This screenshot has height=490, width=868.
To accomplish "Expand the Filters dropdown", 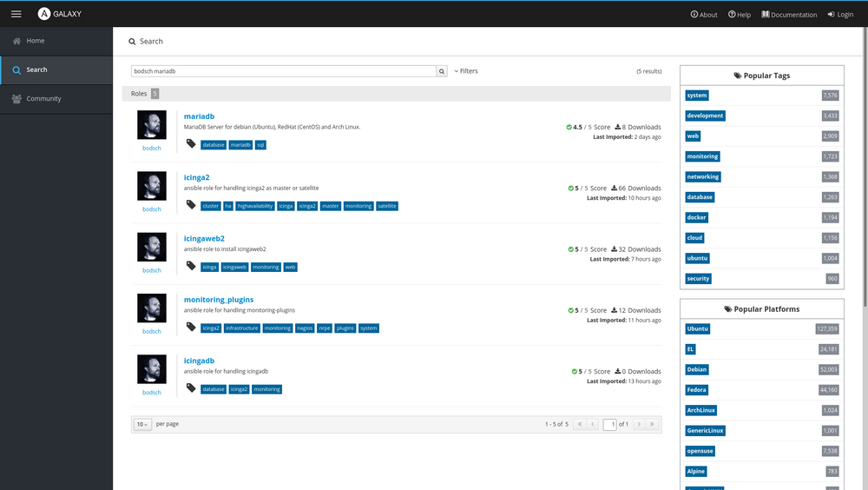I will click(x=466, y=71).
